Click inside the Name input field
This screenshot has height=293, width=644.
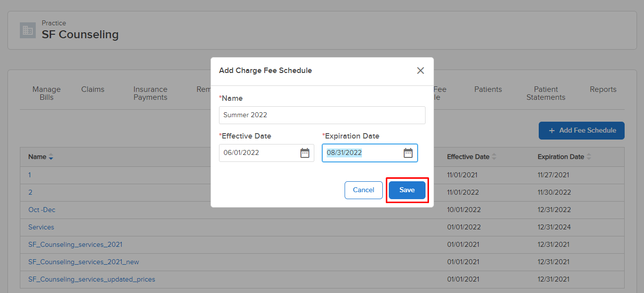[x=322, y=115]
